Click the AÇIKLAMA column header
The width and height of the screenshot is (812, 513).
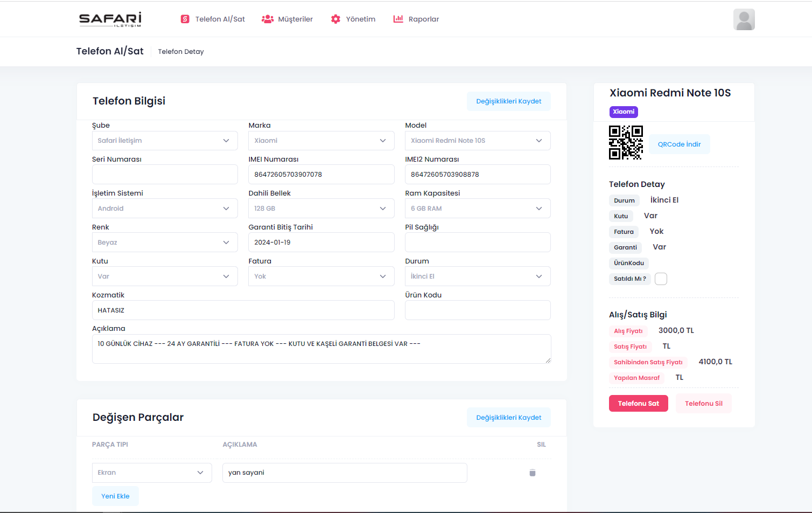coord(240,445)
